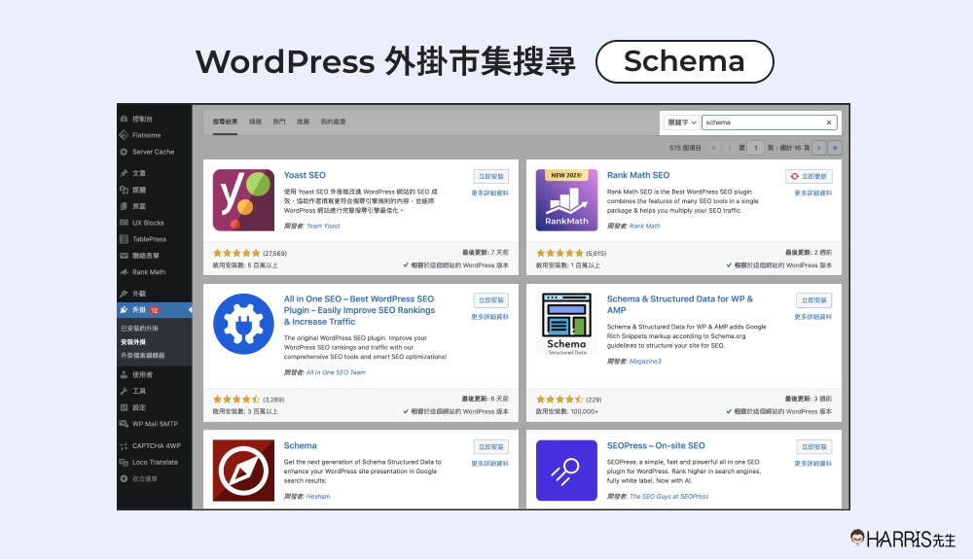Install SEOPress – On-site SEO plugin
Screen dimensions: 973x560
click(x=814, y=447)
